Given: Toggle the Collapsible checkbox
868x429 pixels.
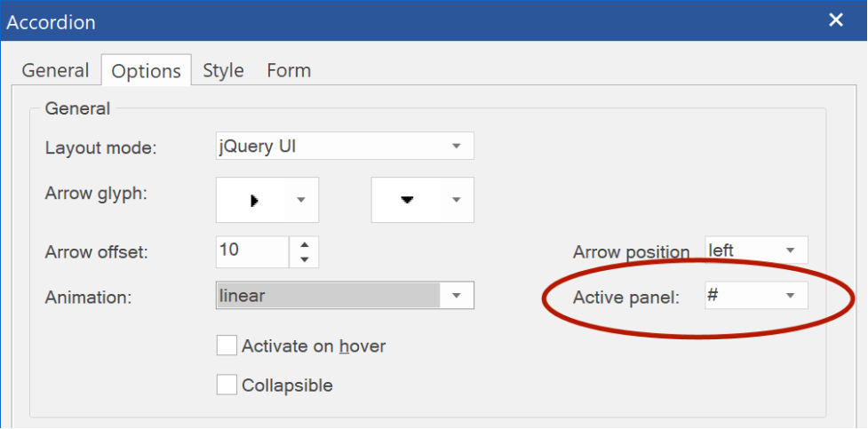Looking at the screenshot, I should (227, 385).
